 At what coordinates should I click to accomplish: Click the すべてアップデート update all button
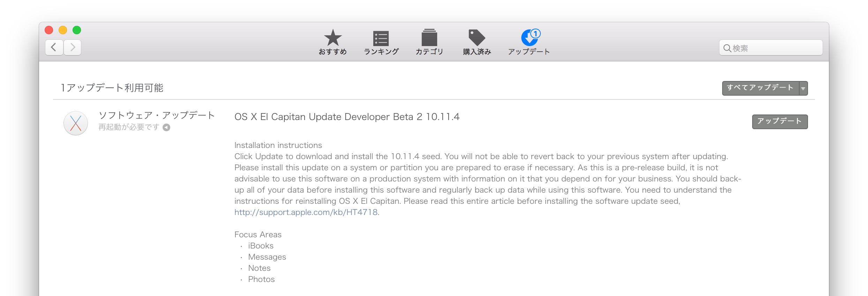pos(761,88)
